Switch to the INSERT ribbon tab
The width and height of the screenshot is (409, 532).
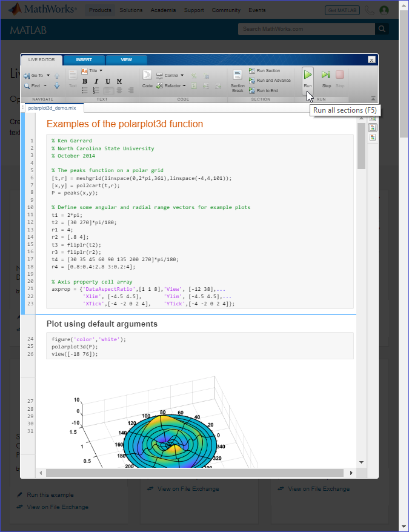click(84, 60)
